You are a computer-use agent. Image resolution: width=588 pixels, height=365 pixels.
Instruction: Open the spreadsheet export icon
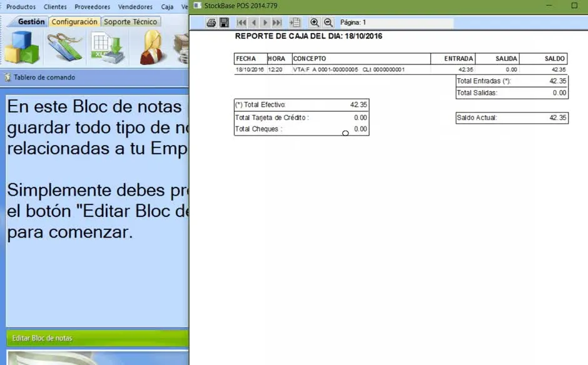pyautogui.click(x=108, y=48)
